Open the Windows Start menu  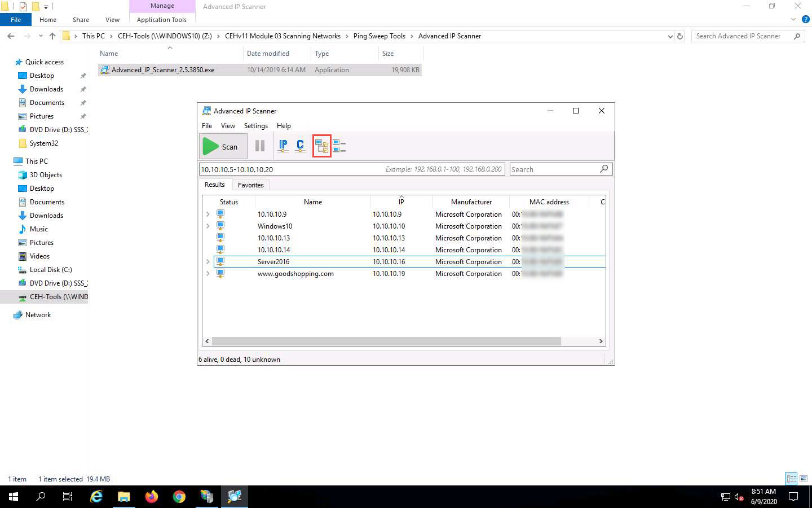14,497
